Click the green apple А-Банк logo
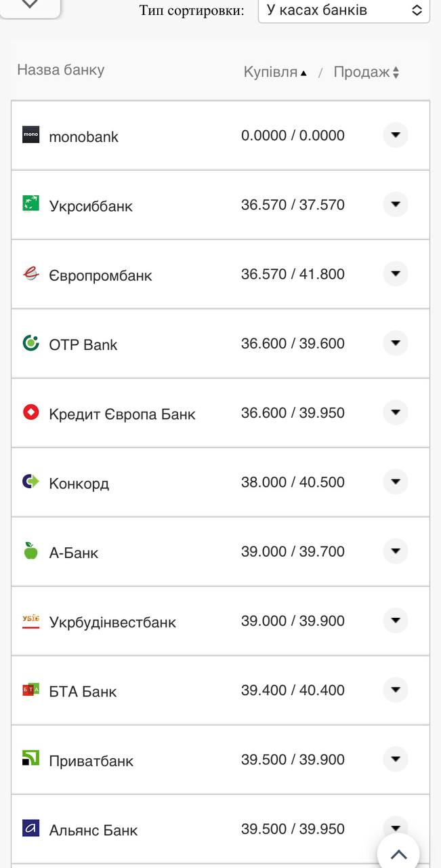Screen dimensions: 441x868 point(30,551)
